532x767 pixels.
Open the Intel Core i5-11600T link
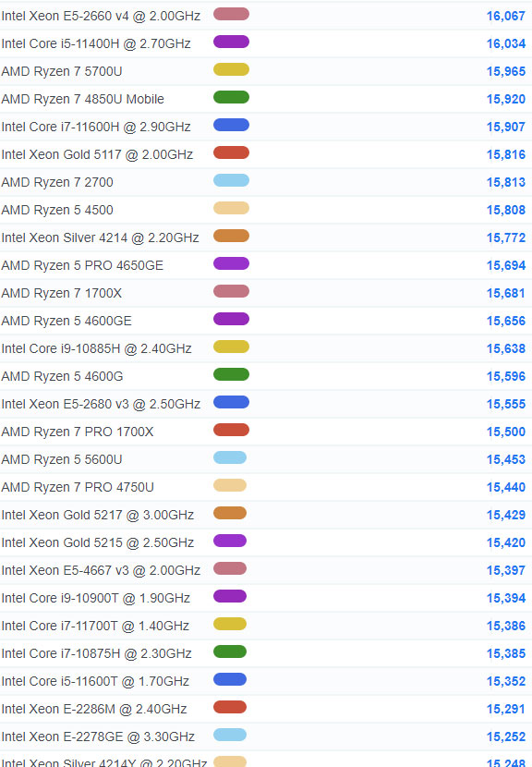click(95, 681)
